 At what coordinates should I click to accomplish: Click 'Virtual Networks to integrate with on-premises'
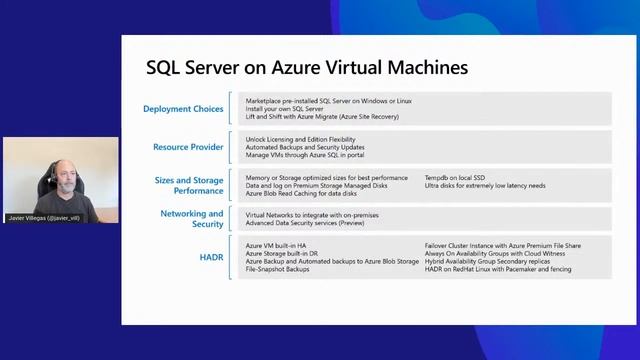pos(312,215)
